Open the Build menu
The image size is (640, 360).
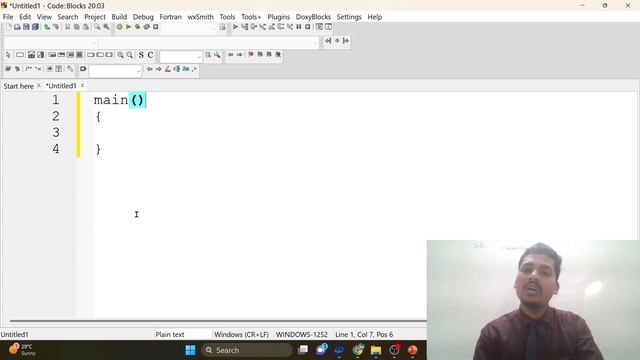119,17
